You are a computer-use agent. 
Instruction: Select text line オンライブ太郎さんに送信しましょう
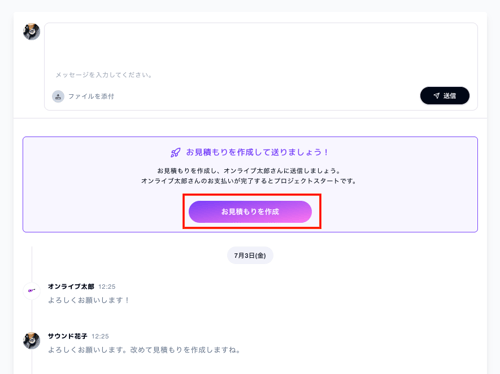click(249, 171)
